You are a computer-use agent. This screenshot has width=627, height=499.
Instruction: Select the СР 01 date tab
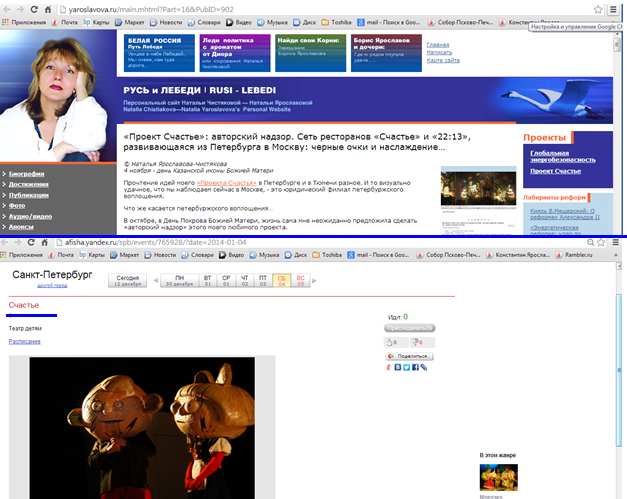click(226, 280)
